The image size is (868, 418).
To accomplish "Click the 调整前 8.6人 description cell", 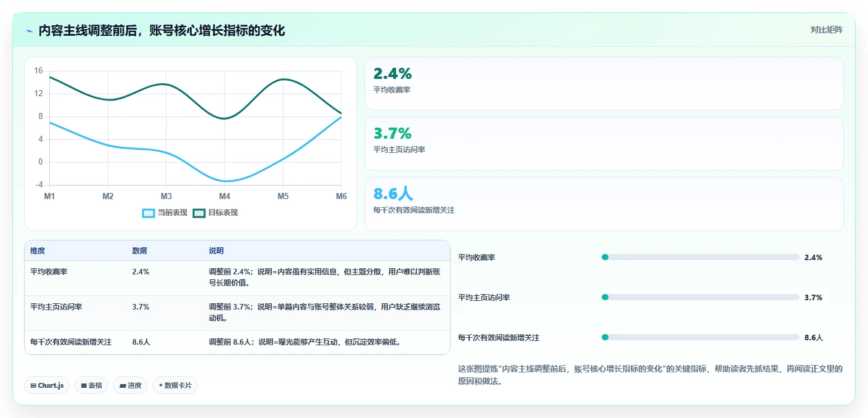I will tap(327, 342).
